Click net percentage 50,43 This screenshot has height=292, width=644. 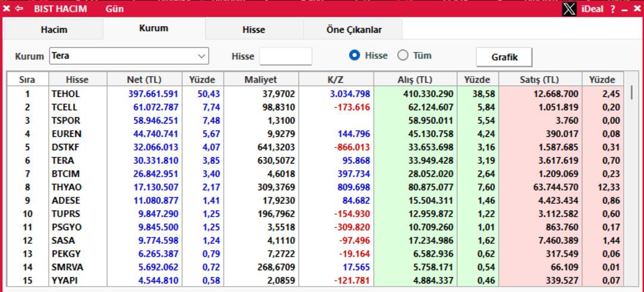click(209, 94)
